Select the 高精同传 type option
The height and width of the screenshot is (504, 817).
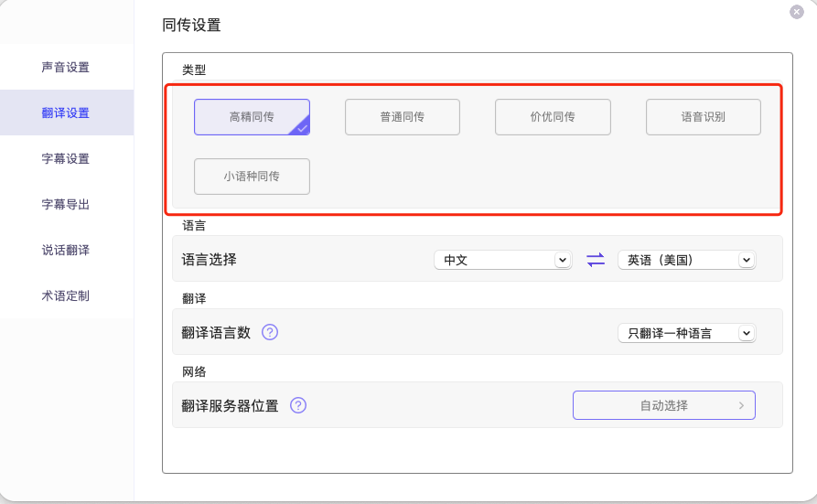click(252, 117)
